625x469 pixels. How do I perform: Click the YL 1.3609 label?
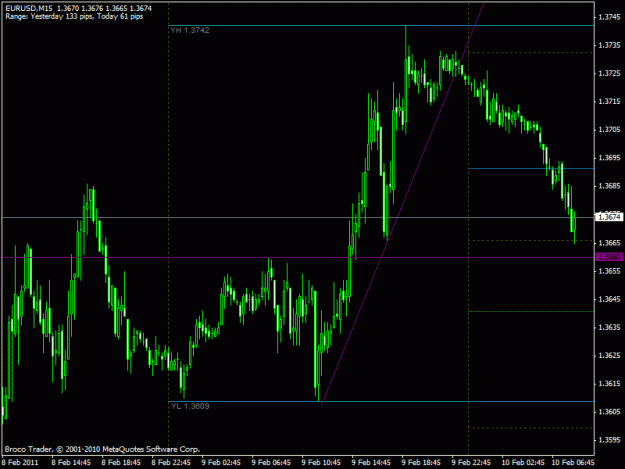[x=190, y=406]
